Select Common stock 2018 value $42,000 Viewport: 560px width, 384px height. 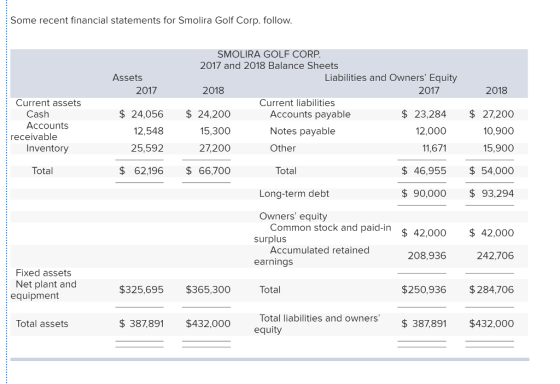click(491, 233)
